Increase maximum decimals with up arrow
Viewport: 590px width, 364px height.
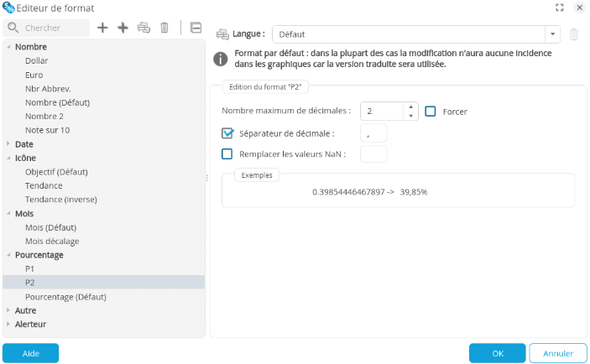click(410, 107)
